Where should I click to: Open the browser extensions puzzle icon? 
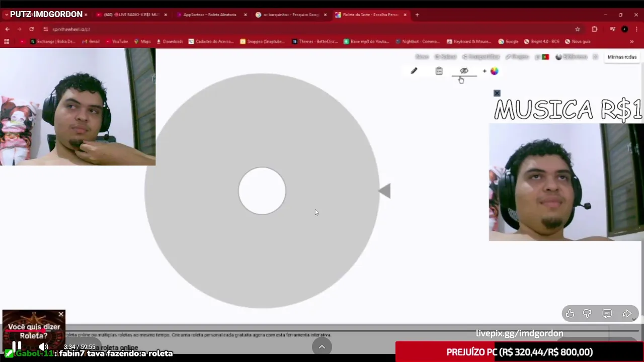[x=594, y=29]
